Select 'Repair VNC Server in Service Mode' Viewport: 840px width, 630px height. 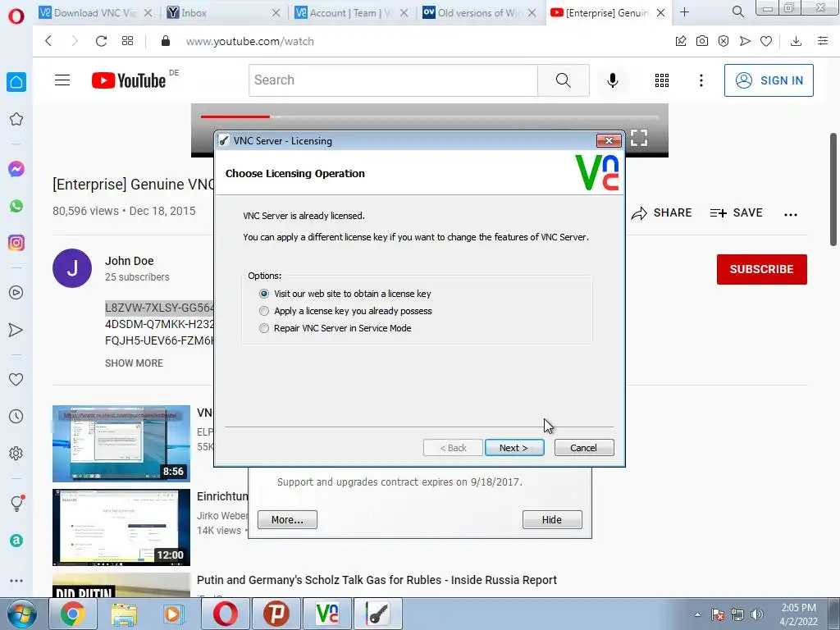tap(336, 328)
